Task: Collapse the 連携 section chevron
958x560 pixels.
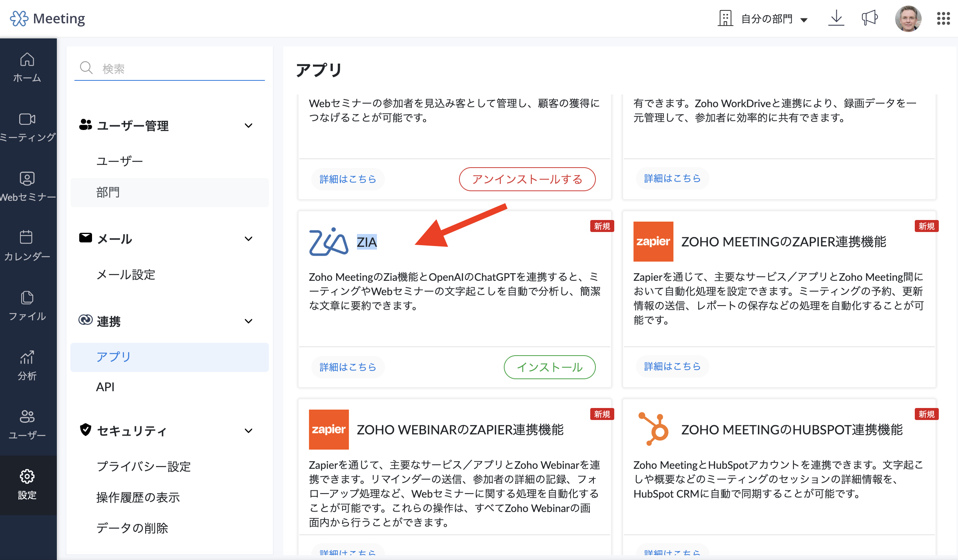Action: [249, 321]
